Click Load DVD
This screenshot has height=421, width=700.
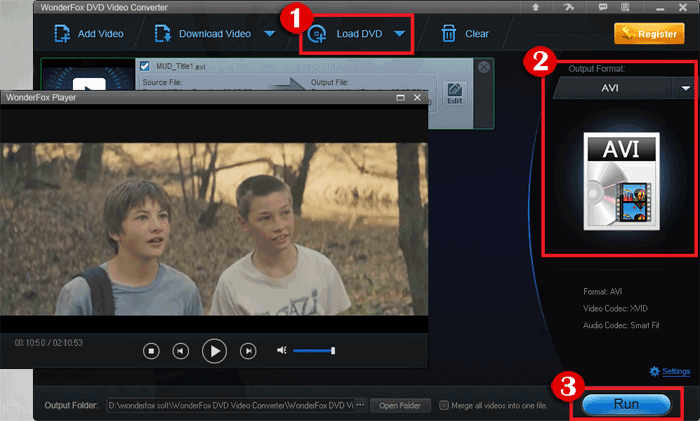tap(345, 34)
